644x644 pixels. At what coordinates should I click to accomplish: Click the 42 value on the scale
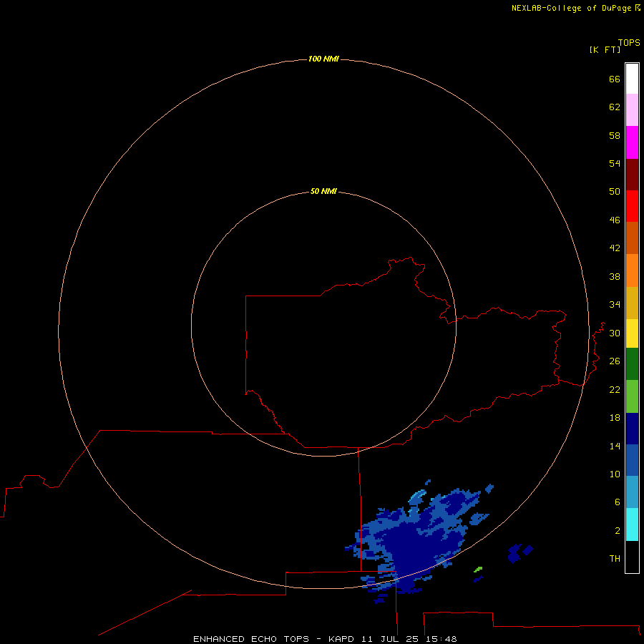click(615, 248)
